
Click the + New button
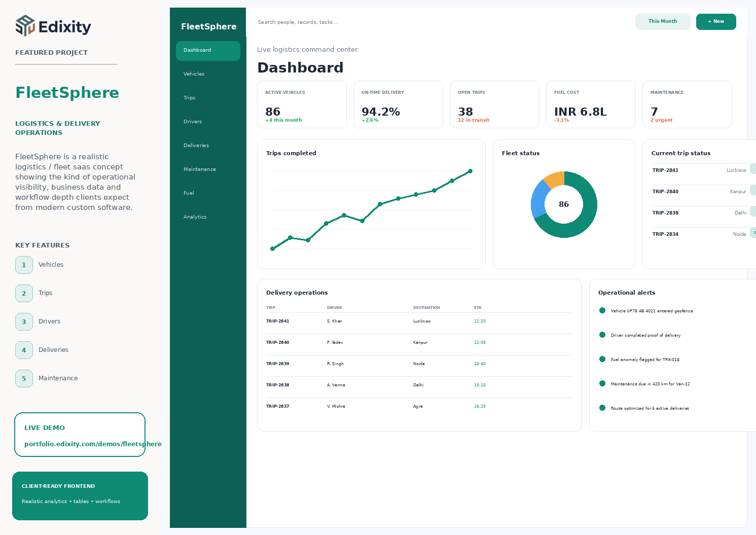(716, 22)
